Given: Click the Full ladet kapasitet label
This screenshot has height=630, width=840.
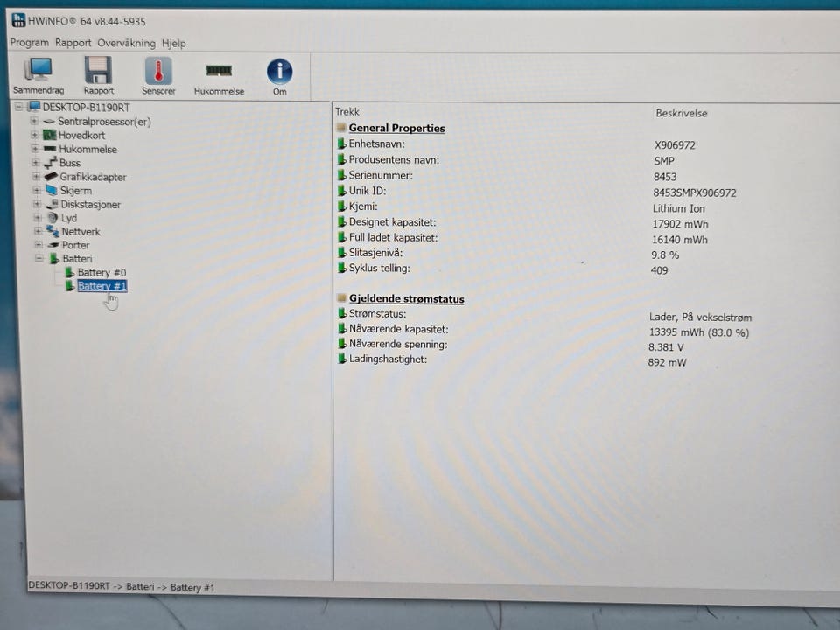Looking at the screenshot, I should [393, 237].
